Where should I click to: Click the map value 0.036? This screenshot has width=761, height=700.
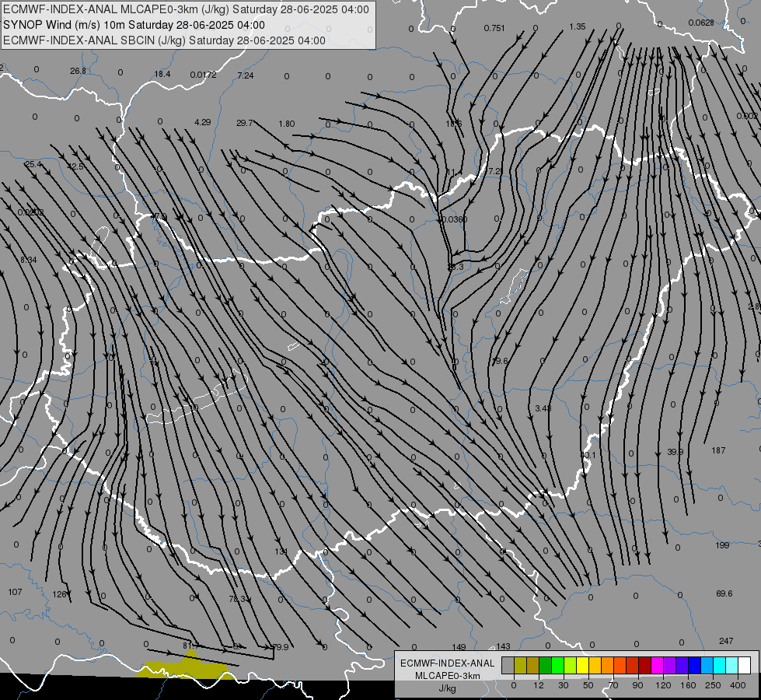(455, 219)
